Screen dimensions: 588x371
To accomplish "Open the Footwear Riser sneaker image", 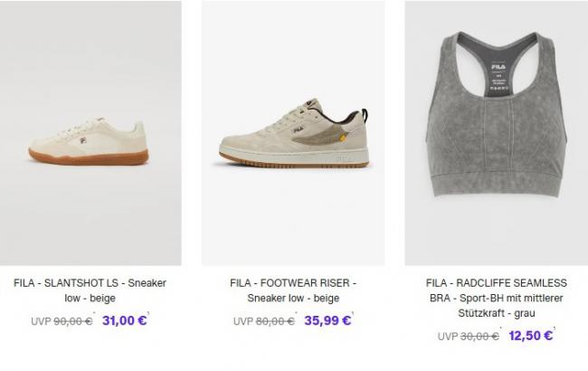I will [293, 133].
